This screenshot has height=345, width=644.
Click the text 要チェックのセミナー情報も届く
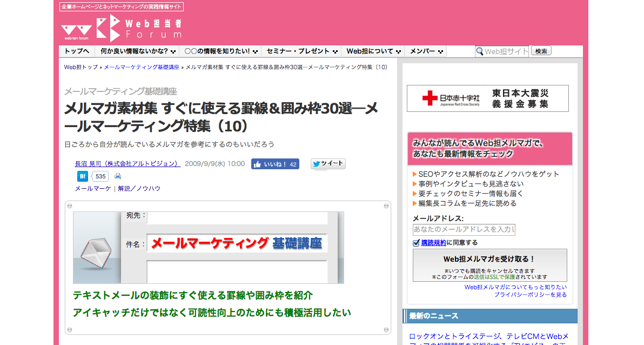coord(471,194)
